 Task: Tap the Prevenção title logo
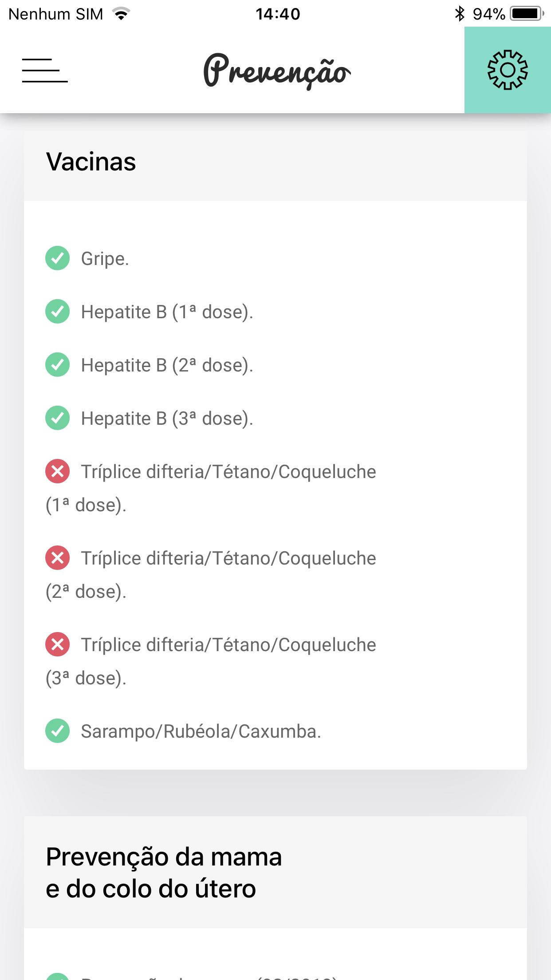tap(277, 71)
